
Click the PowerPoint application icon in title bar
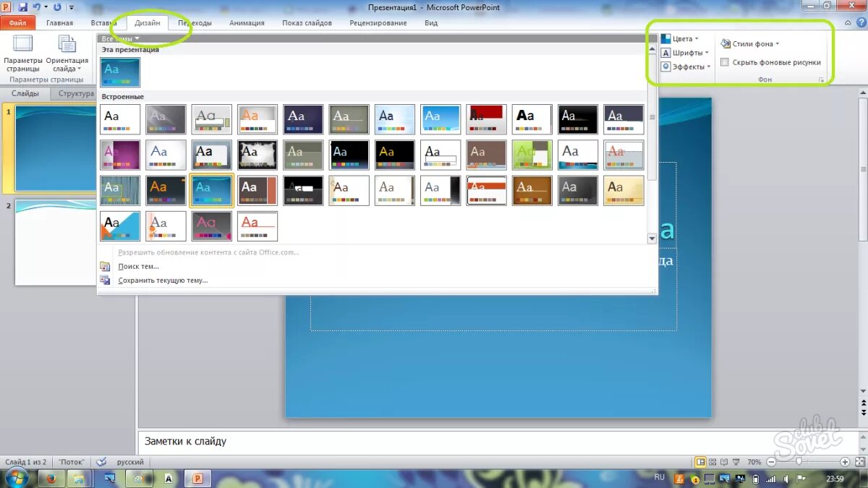pyautogui.click(x=7, y=7)
